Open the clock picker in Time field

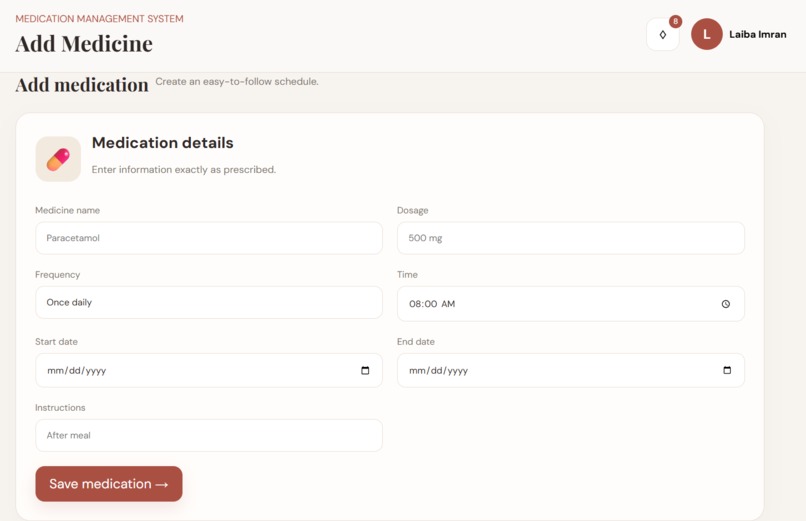pyautogui.click(x=725, y=304)
